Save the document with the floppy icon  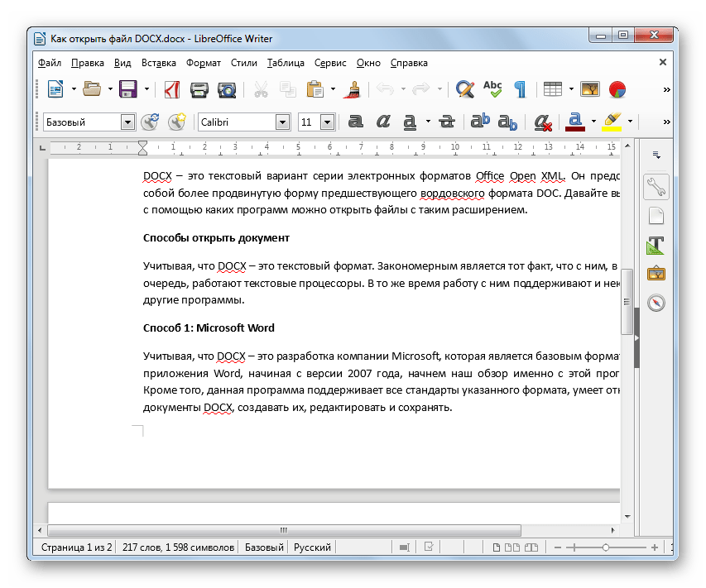pyautogui.click(x=128, y=89)
